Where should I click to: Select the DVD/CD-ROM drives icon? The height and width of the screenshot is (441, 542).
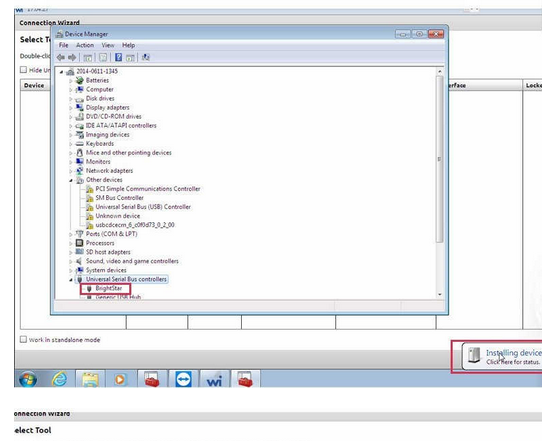coord(80,116)
